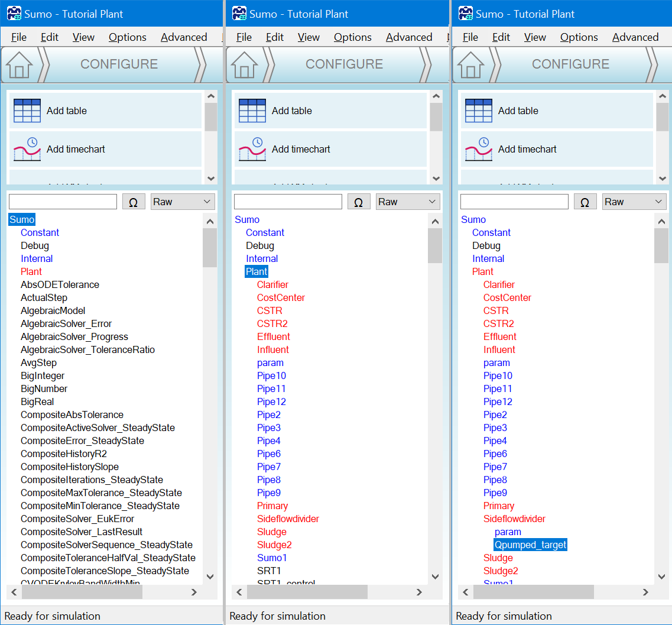Click Add timechart icon in right window
Viewport: 672px width, 625px height.
478,149
